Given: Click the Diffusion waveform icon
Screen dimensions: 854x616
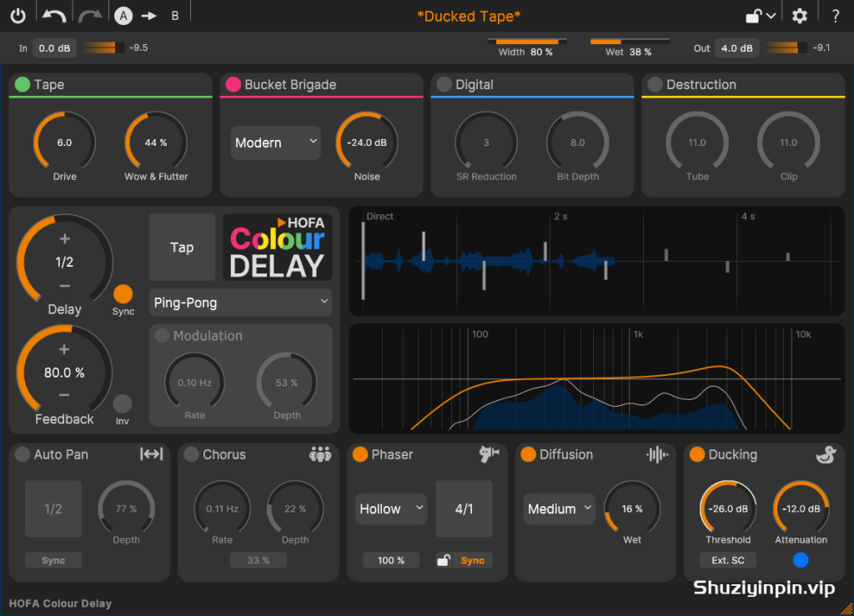Looking at the screenshot, I should pos(657,454).
